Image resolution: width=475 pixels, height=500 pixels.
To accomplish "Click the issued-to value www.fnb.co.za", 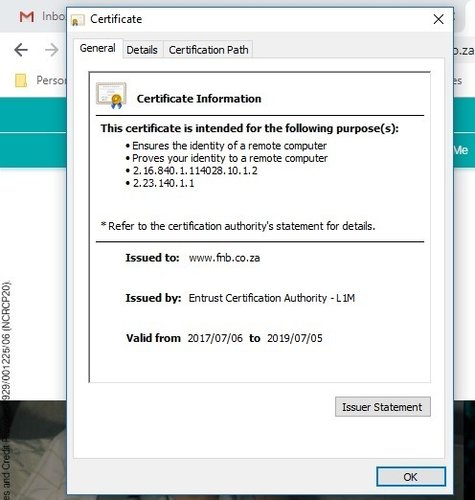I will (224, 258).
